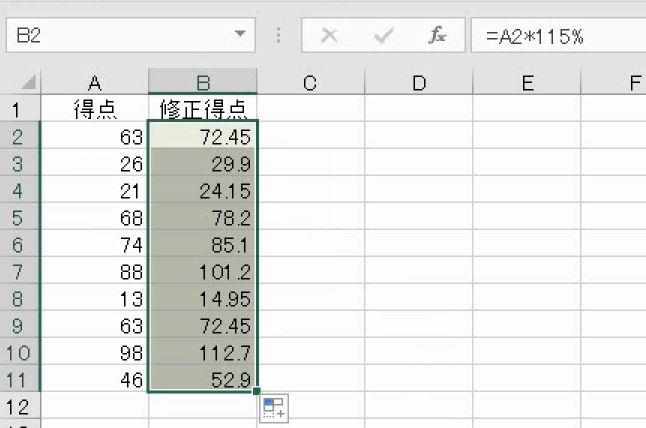Select row 2 header
This screenshot has width=646, height=428.
20,135
